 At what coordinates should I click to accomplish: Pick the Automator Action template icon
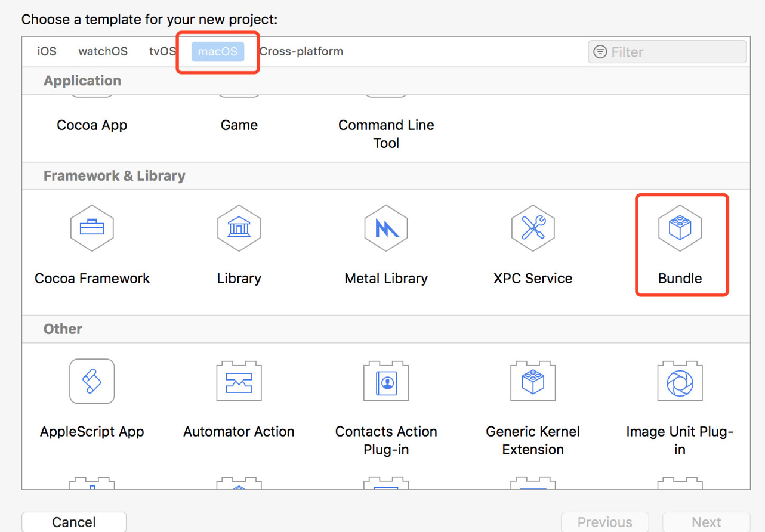[x=239, y=382]
